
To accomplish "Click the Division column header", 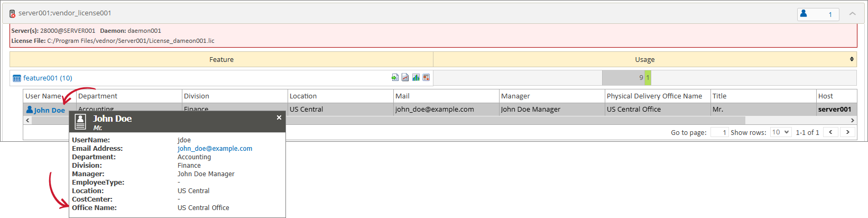I will tap(235, 96).
